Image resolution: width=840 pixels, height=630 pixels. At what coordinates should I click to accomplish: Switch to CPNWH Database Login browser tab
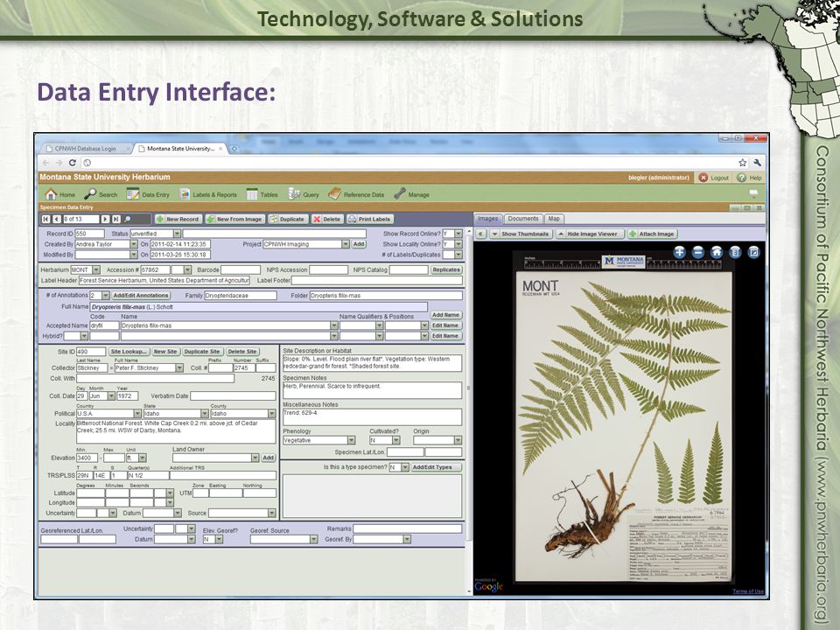pyautogui.click(x=85, y=149)
